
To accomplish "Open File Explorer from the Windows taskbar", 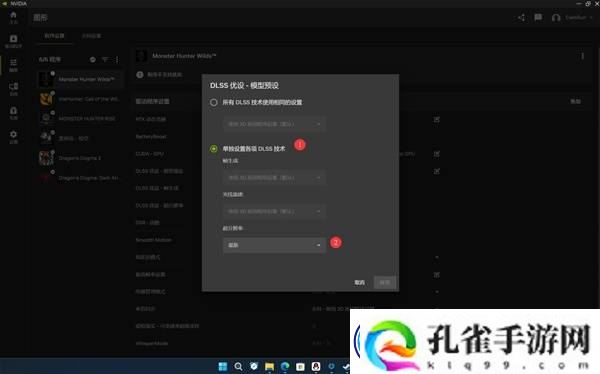I will 269,366.
